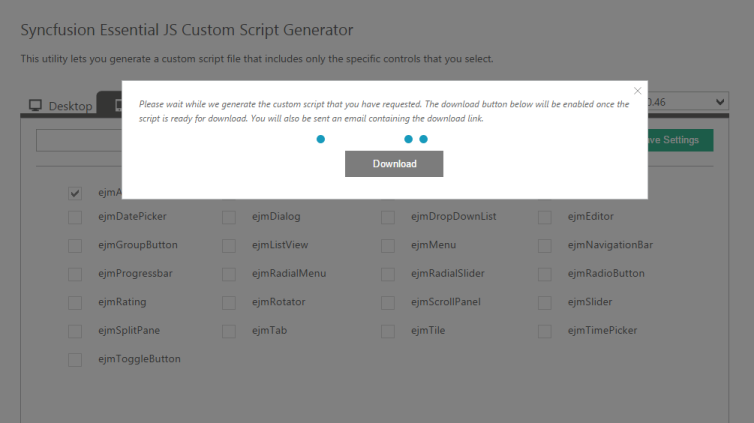Check the ejmToggleButton checkbox
The image size is (754, 423).
tap(75, 360)
